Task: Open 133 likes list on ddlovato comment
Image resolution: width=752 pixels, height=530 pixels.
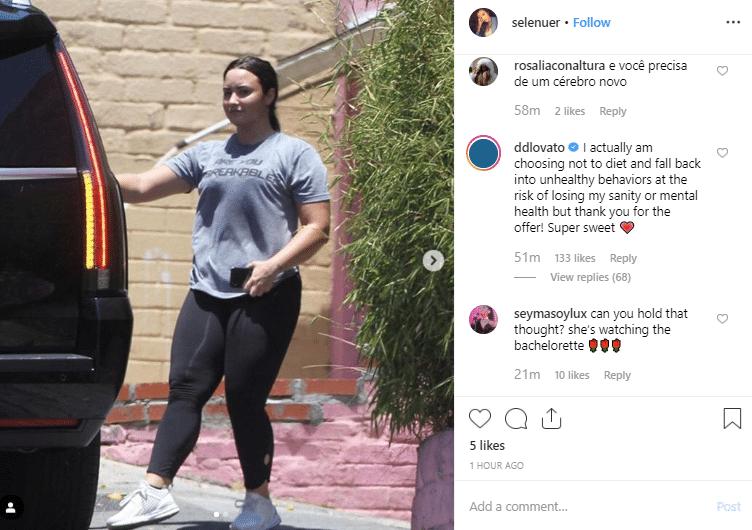Action: pyautogui.click(x=575, y=258)
